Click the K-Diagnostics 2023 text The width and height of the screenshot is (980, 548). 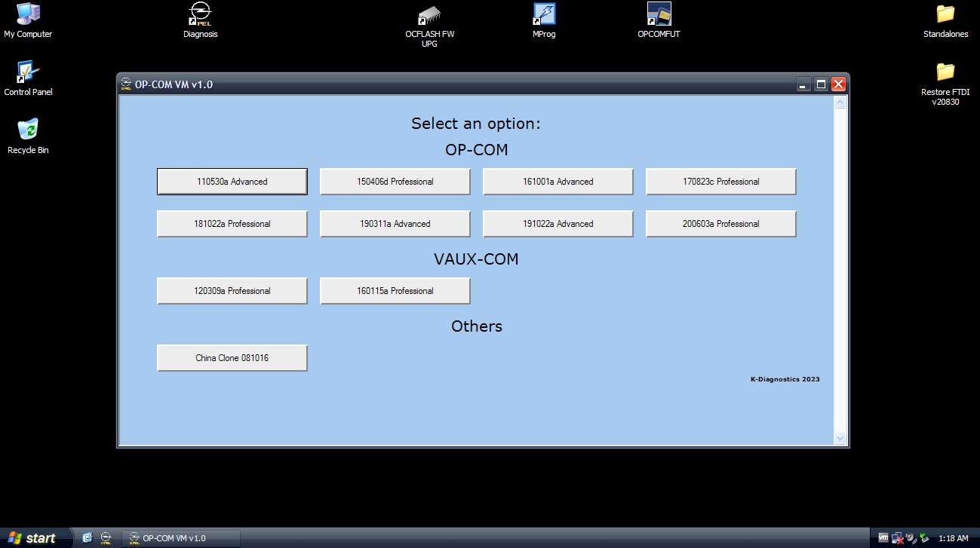(785, 379)
